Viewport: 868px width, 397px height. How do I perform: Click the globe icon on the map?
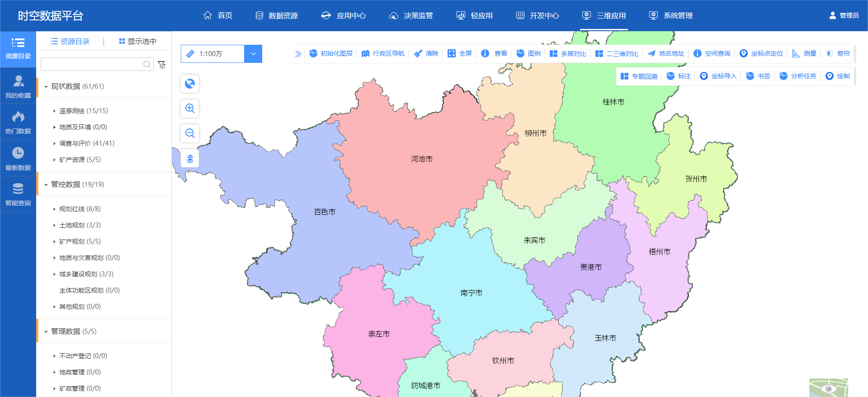[190, 84]
